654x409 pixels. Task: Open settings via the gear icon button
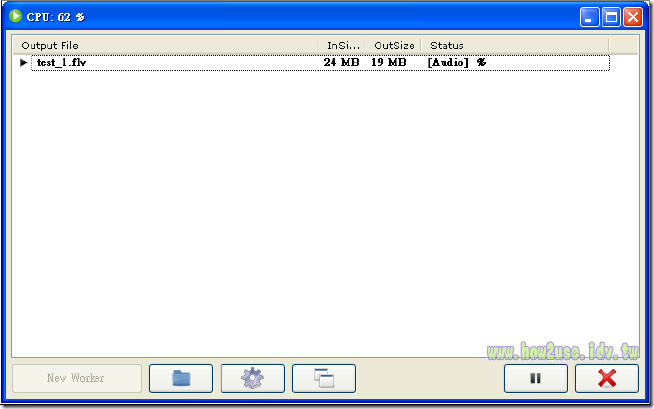(253, 378)
